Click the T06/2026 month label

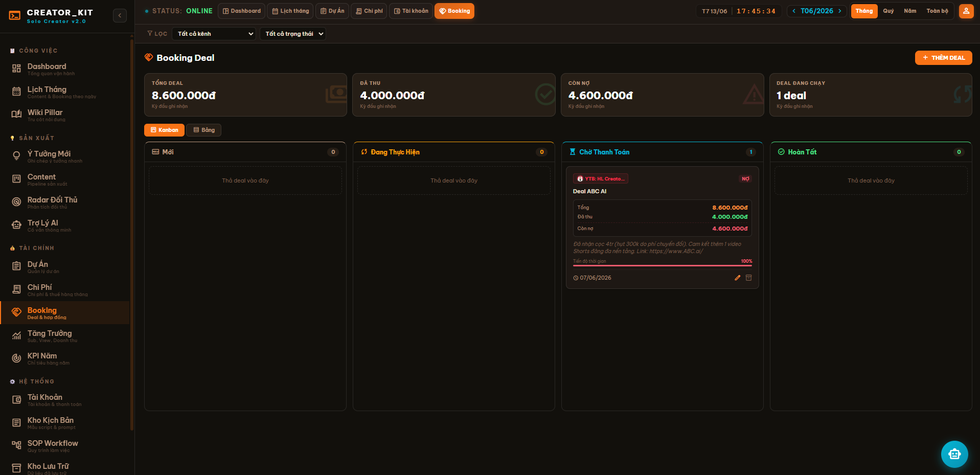tap(816, 11)
